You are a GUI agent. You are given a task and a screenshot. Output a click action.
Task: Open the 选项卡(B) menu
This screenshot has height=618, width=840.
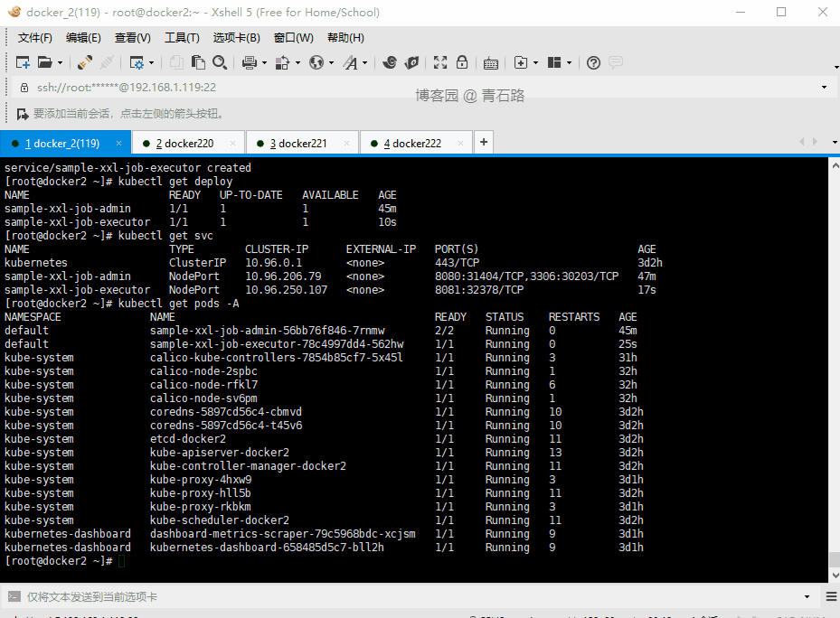(x=236, y=37)
